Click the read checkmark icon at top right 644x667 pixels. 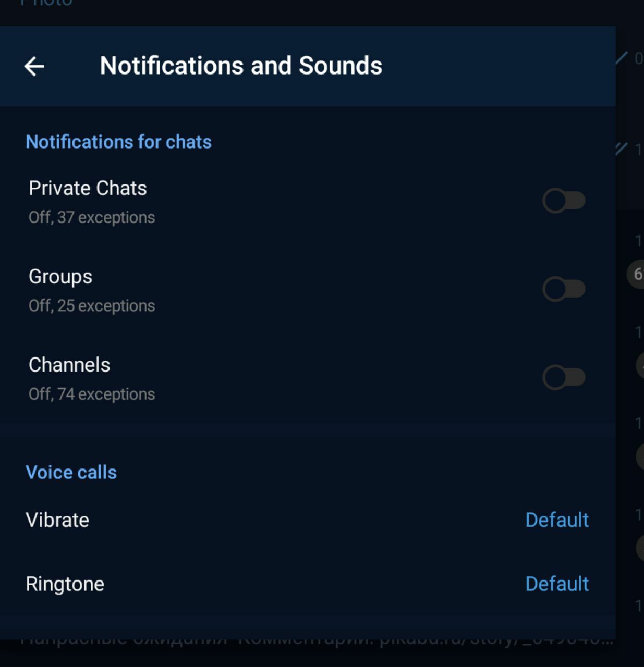tap(622, 58)
